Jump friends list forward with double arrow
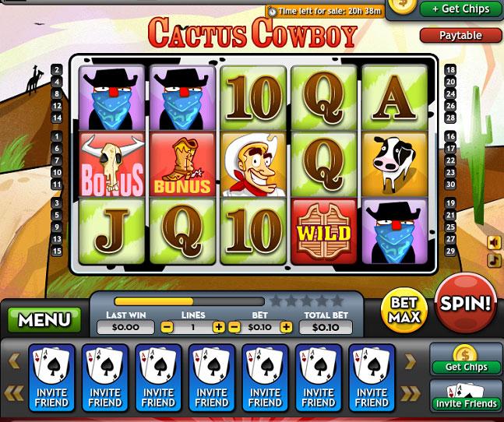This screenshot has width=504, height=422. [x=411, y=394]
